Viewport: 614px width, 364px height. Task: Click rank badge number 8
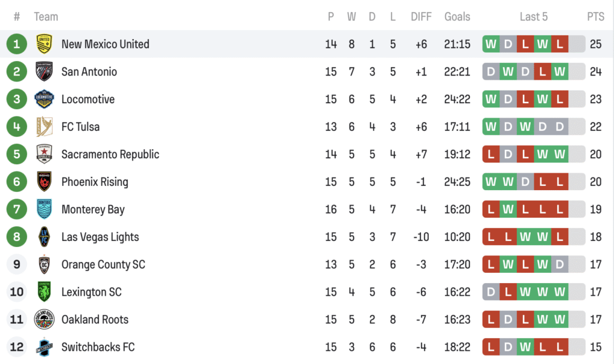(x=16, y=237)
